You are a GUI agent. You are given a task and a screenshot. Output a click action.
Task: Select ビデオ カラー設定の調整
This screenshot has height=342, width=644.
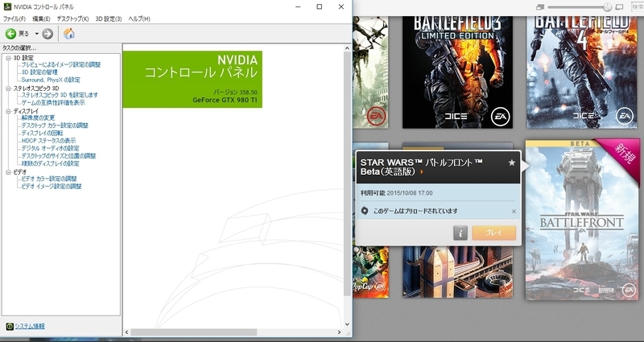click(x=49, y=179)
